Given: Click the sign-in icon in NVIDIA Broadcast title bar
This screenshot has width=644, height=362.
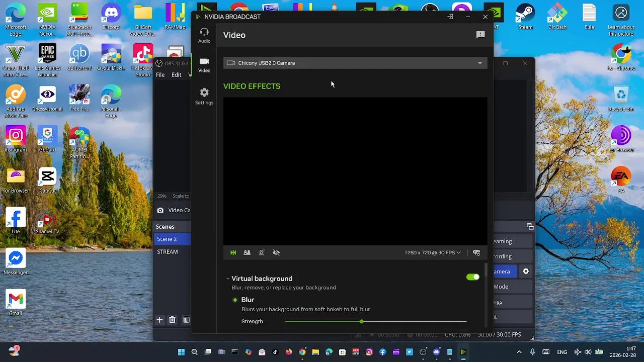Looking at the screenshot, I should pyautogui.click(x=450, y=17).
